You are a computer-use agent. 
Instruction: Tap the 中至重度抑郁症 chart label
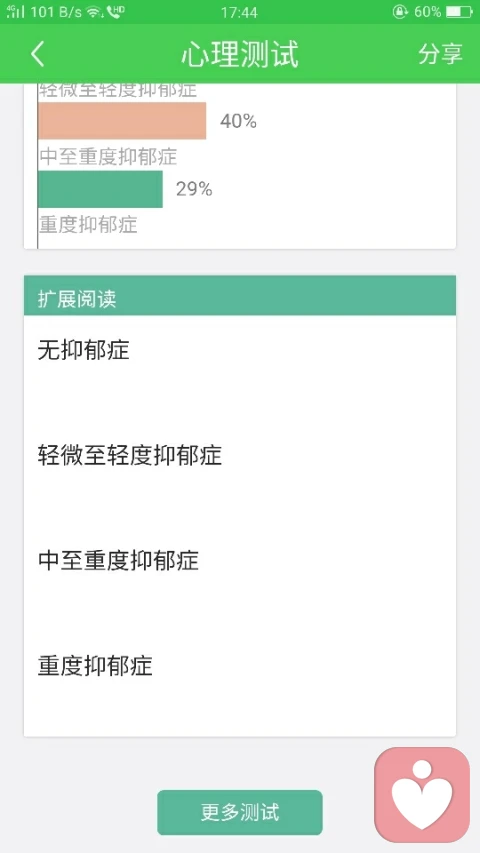(x=108, y=157)
